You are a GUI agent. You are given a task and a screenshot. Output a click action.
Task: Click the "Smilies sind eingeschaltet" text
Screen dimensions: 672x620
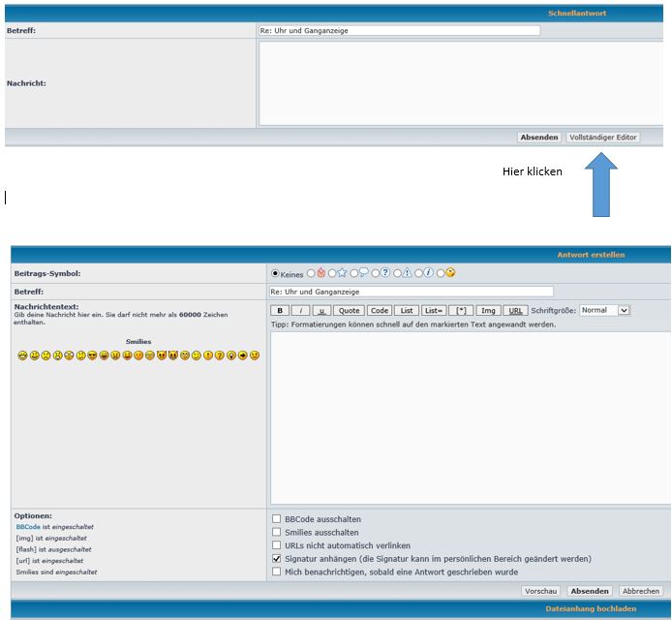coord(56,572)
